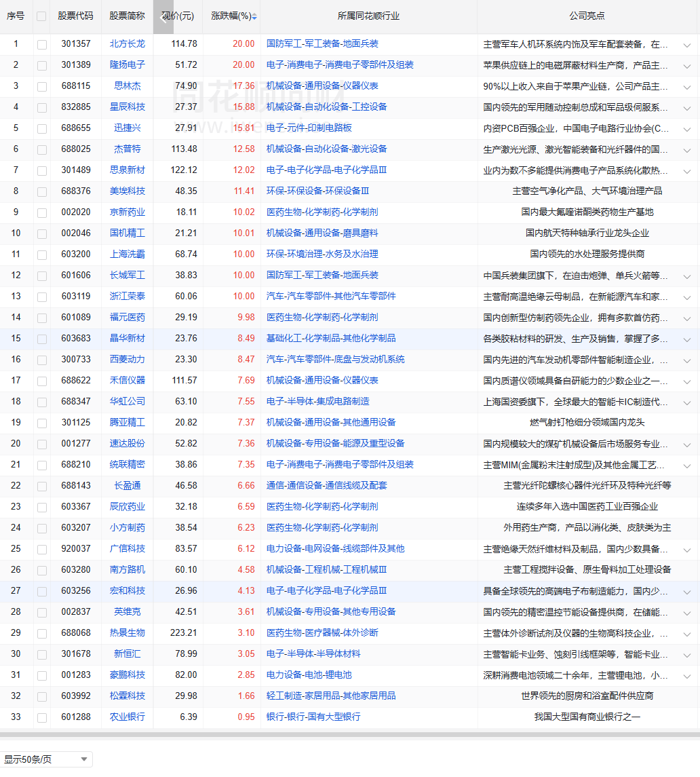Expand company highlight for 豪鹏科技 row
This screenshot has width=700, height=777.
687,677
